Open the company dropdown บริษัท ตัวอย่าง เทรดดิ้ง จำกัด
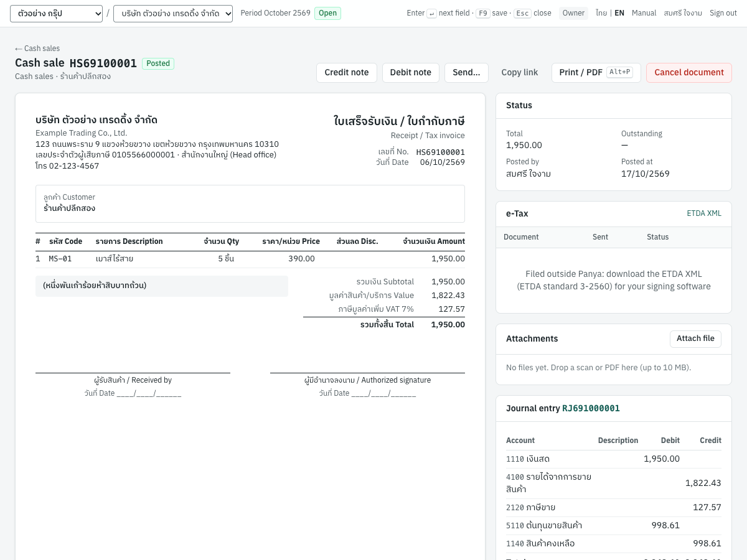The height and width of the screenshot is (560, 747). click(173, 13)
